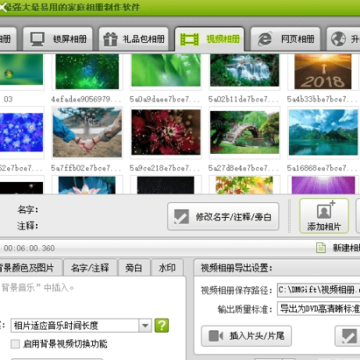Select the black starry thumbnail

166,185
